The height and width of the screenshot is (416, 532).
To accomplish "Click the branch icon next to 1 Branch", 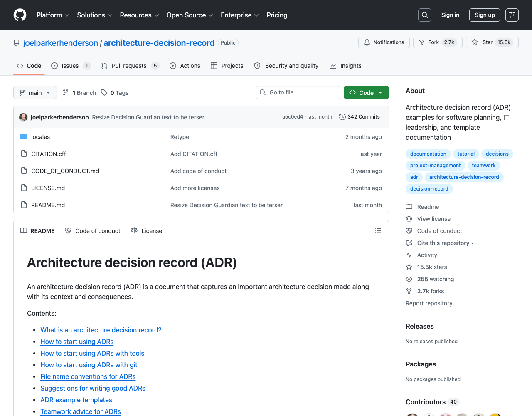I will 66,93.
